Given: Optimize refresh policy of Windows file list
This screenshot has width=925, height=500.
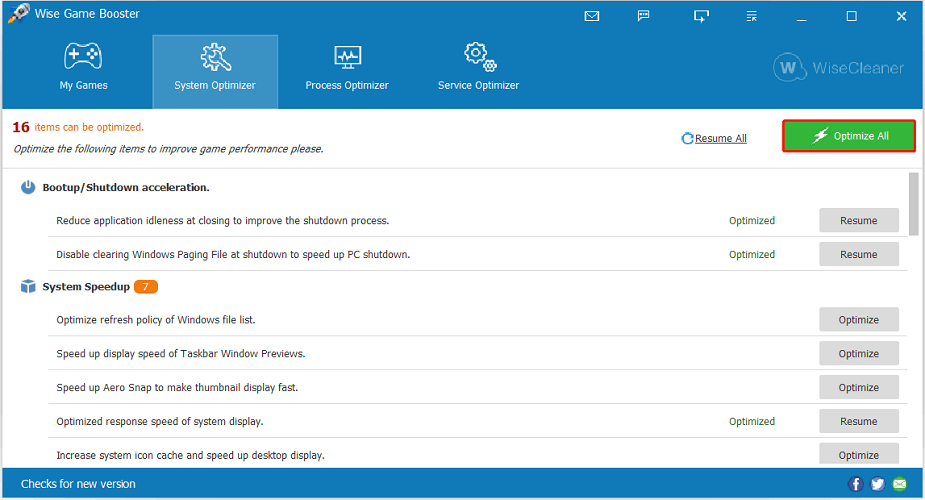Looking at the screenshot, I should [859, 320].
